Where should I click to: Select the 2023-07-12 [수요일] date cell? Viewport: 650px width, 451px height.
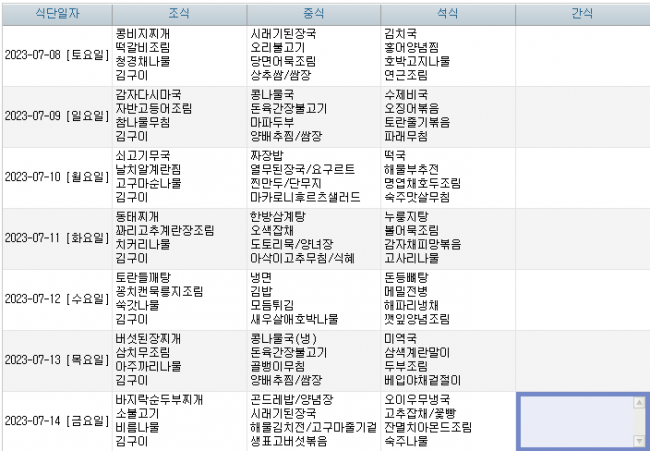click(56, 298)
